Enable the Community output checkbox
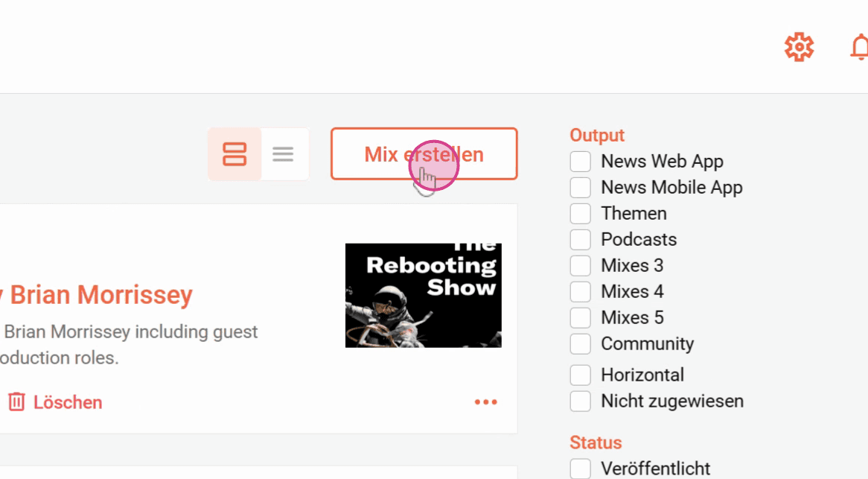 pos(580,343)
